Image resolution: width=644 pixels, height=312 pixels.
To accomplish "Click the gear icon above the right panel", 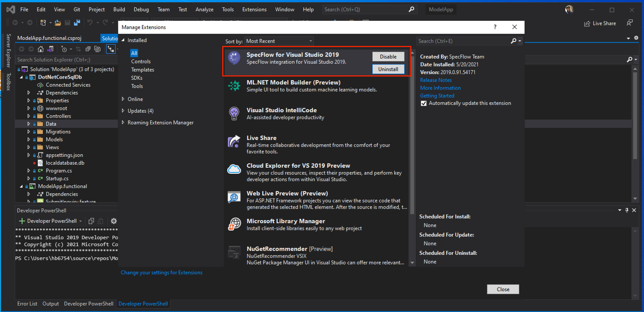I will (636, 38).
